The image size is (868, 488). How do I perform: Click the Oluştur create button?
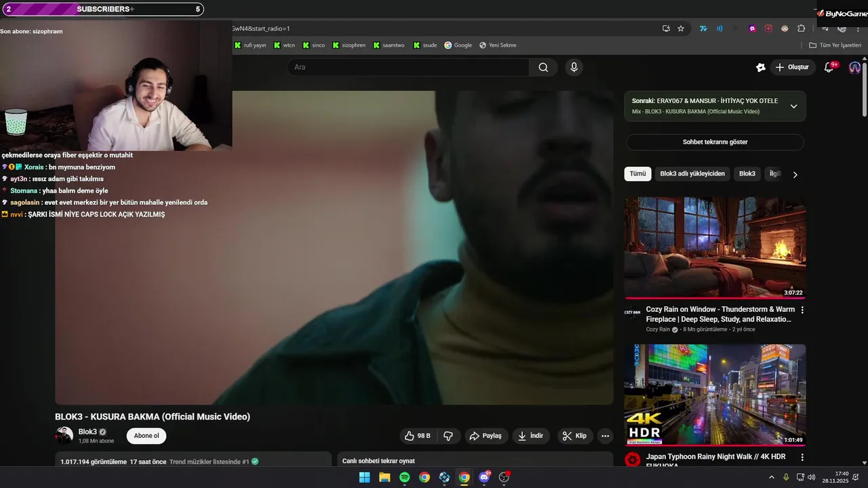pyautogui.click(x=793, y=67)
